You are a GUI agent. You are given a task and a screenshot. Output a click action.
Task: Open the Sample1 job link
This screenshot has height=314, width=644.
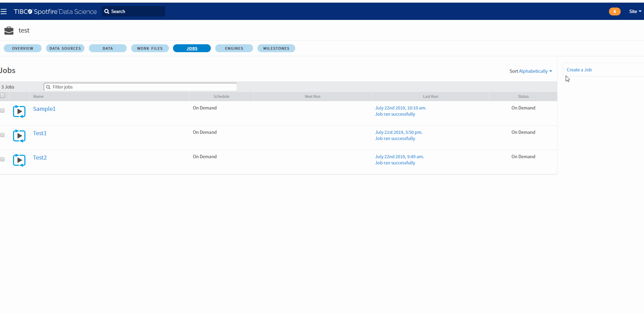(x=44, y=109)
